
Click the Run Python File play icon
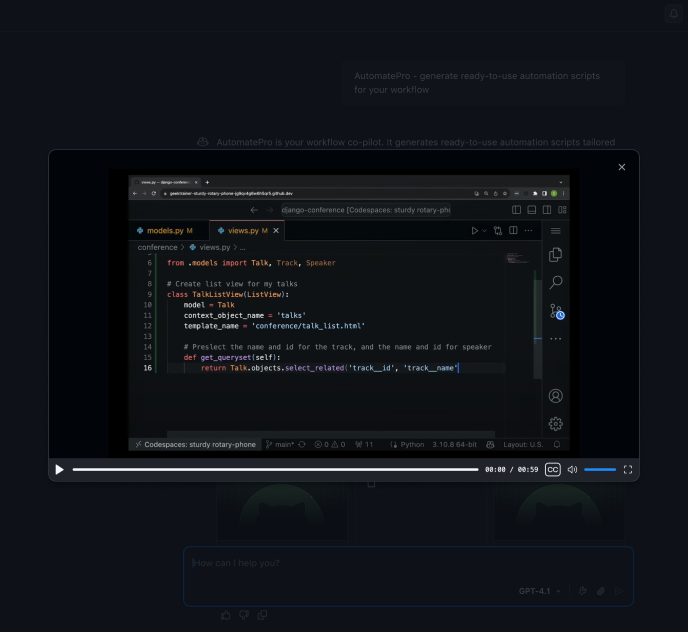coord(475,230)
